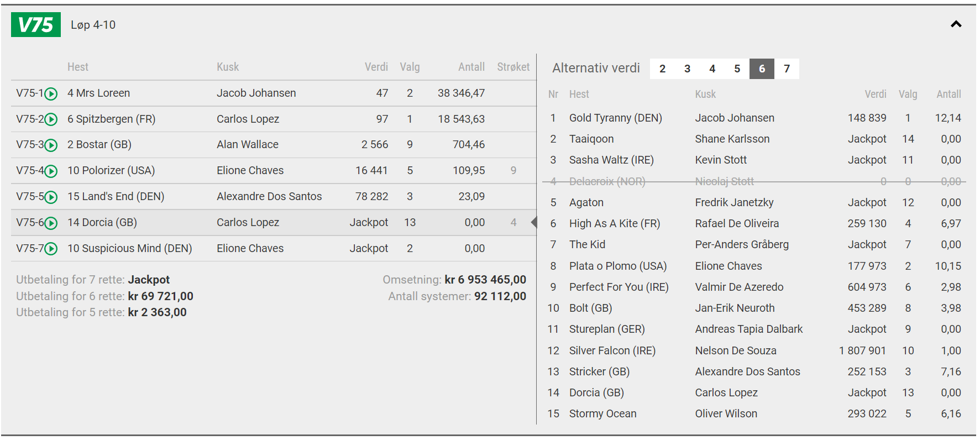Viewport: 980px width, 440px height.
Task: Switch alternativ verdi to leg 5
Action: coord(737,69)
